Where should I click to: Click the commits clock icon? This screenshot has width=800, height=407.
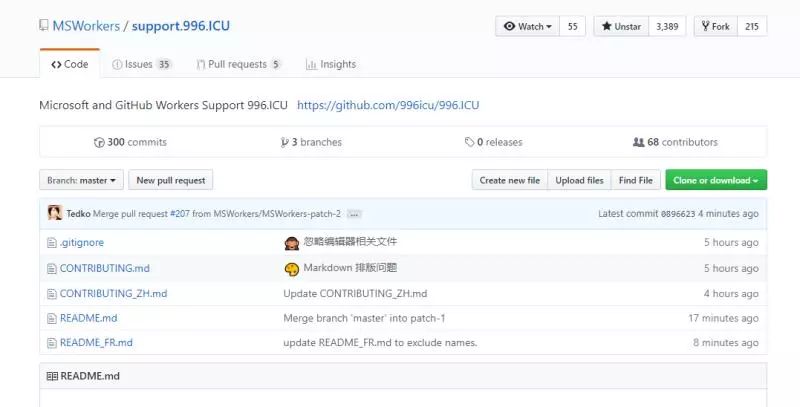click(99, 143)
